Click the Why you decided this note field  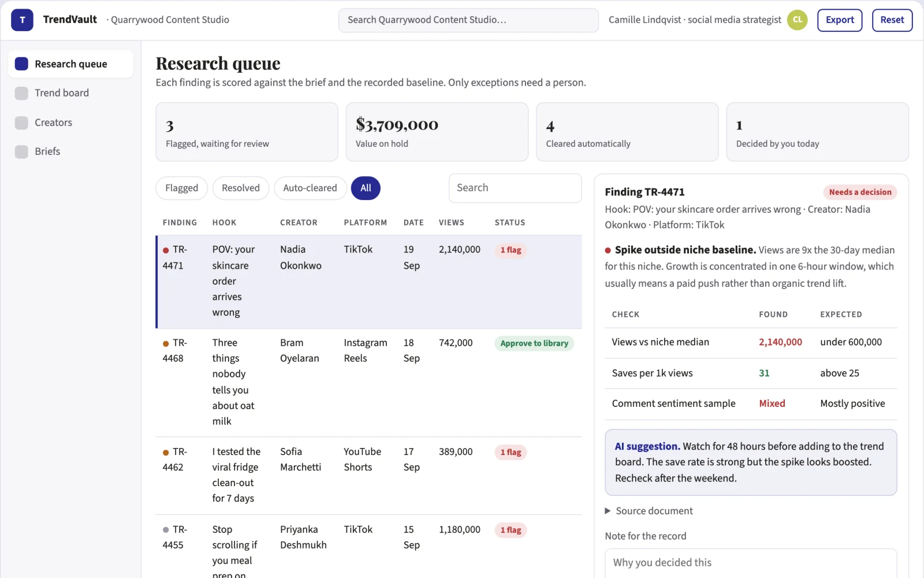pyautogui.click(x=751, y=563)
